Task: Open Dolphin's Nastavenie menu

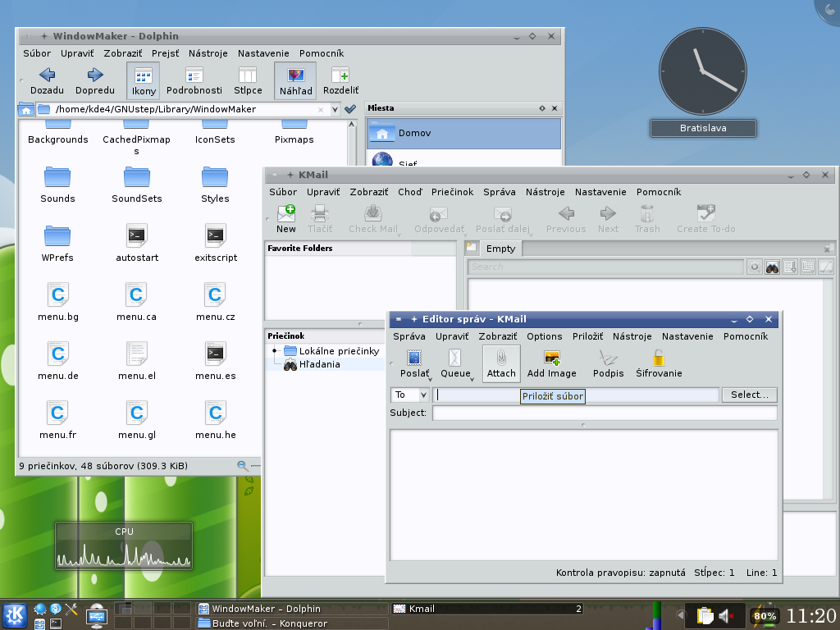Action: 263,53
